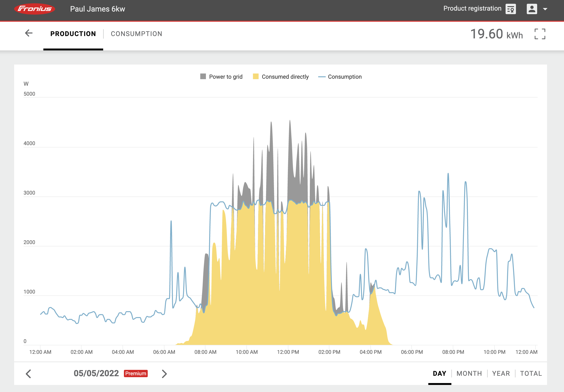Click the Fronius logo
Viewport: 564px width, 392px height.
tap(35, 9)
